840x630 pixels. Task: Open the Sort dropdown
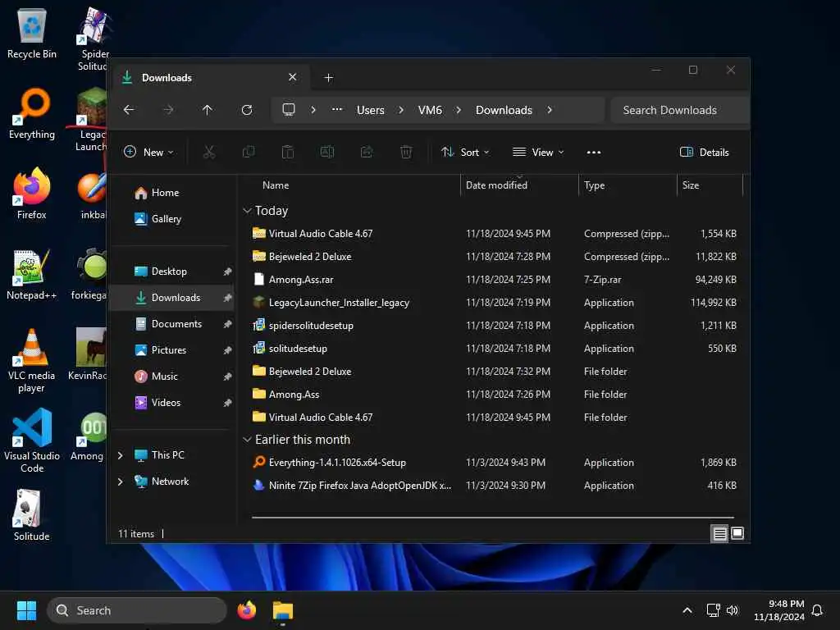(465, 152)
